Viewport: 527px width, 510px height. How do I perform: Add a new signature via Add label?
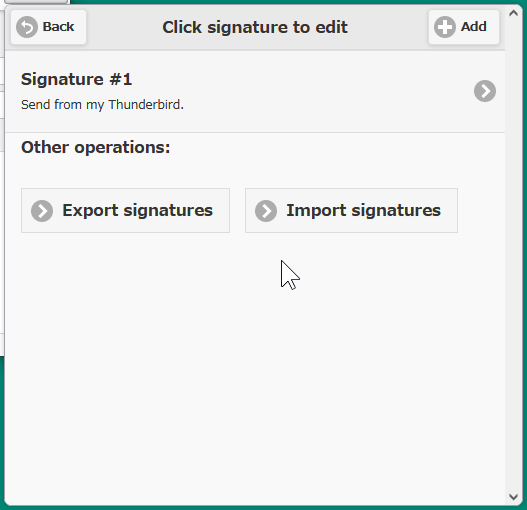[474, 27]
